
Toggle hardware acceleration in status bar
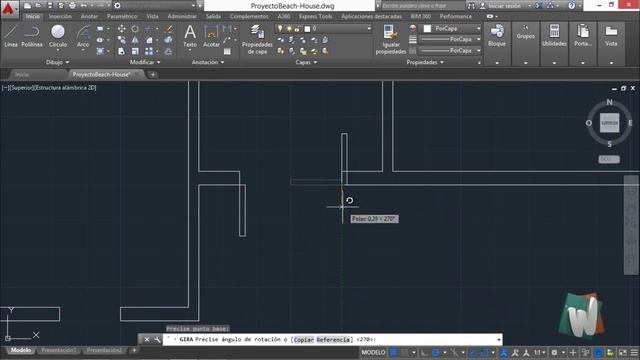[x=598, y=352]
